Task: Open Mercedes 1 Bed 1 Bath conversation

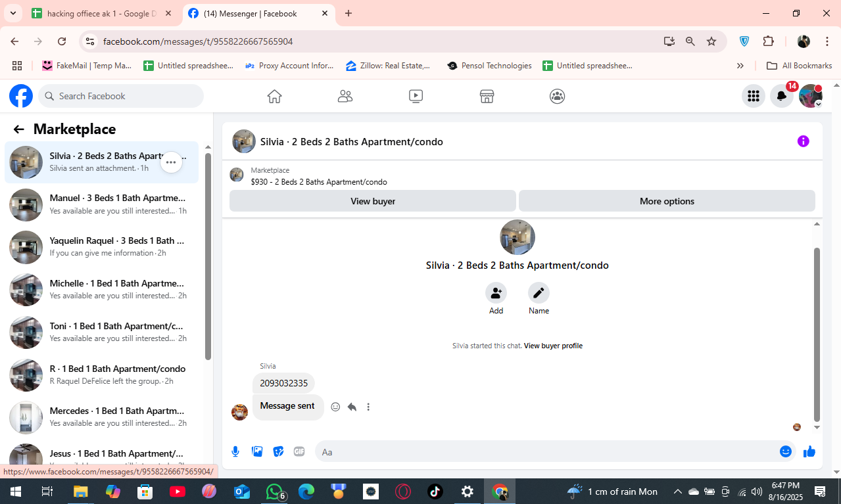Action: (x=102, y=417)
